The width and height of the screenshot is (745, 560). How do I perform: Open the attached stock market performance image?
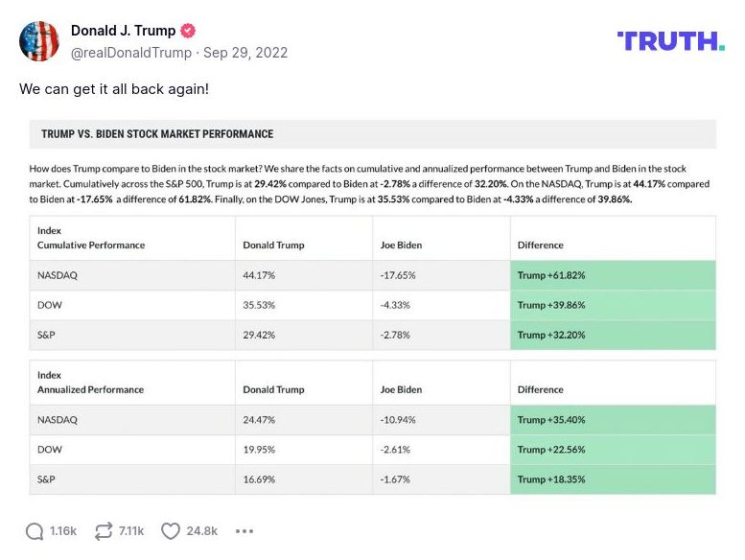[372, 307]
